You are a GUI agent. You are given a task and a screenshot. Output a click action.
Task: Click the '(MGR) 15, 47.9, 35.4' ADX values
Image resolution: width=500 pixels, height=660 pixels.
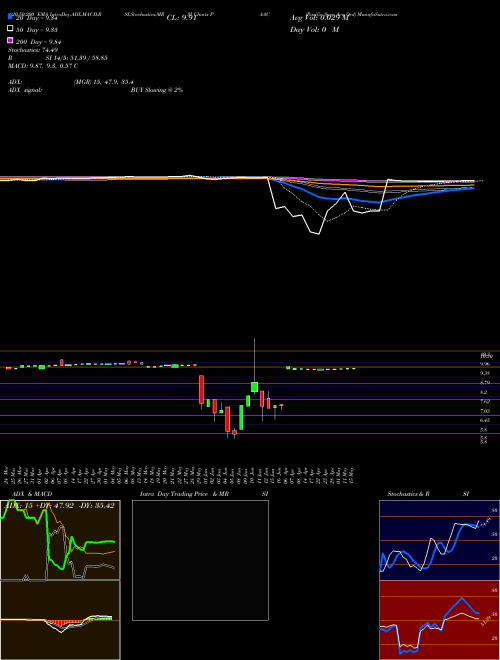(104, 82)
